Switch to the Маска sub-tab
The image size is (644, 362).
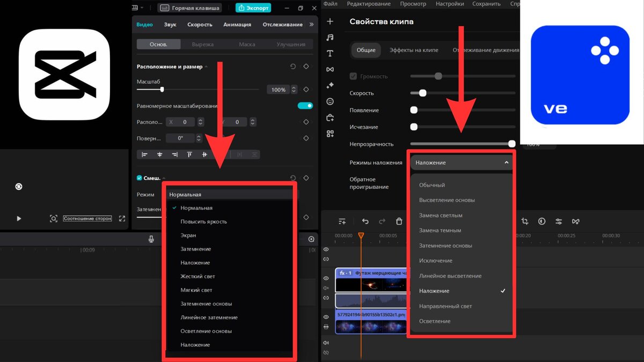tap(247, 45)
